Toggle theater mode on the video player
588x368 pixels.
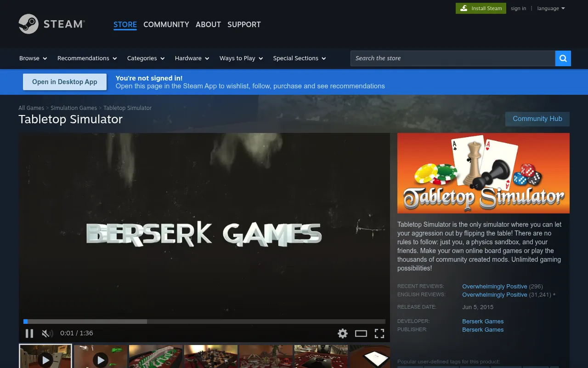(x=361, y=333)
